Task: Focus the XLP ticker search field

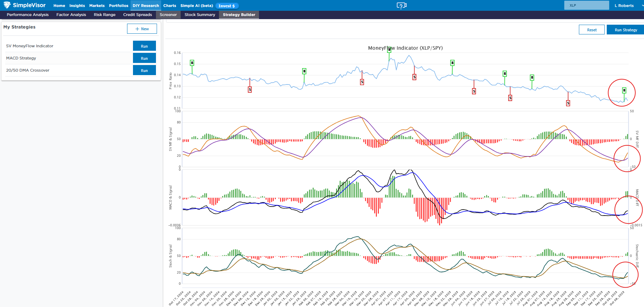Action: (586, 6)
